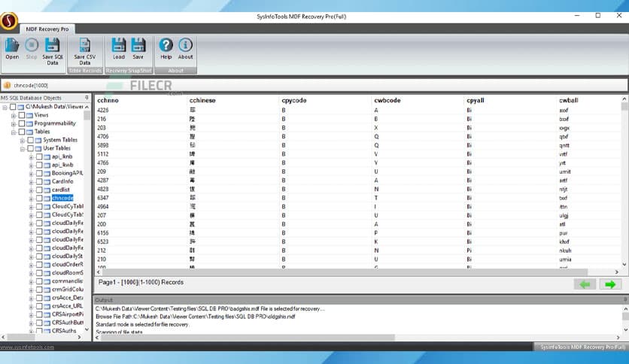Click the pin icon of the MS SQL Database Objects panel
The height and width of the screenshot is (364, 629).
[87, 98]
